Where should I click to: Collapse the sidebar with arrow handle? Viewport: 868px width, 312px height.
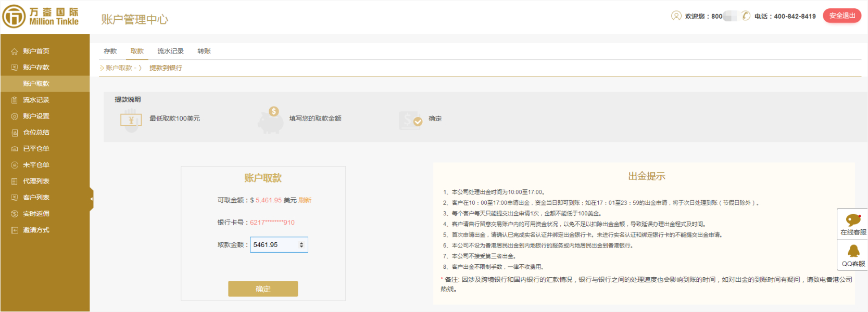(x=92, y=199)
